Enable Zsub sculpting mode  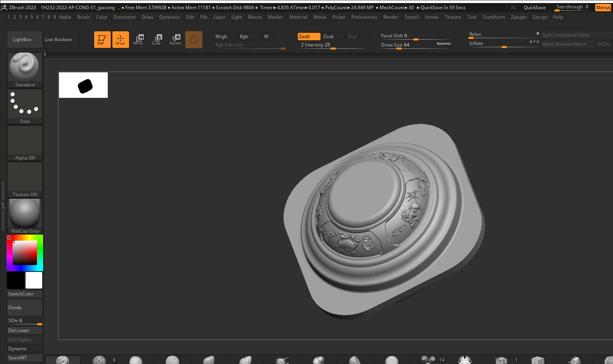tap(332, 37)
